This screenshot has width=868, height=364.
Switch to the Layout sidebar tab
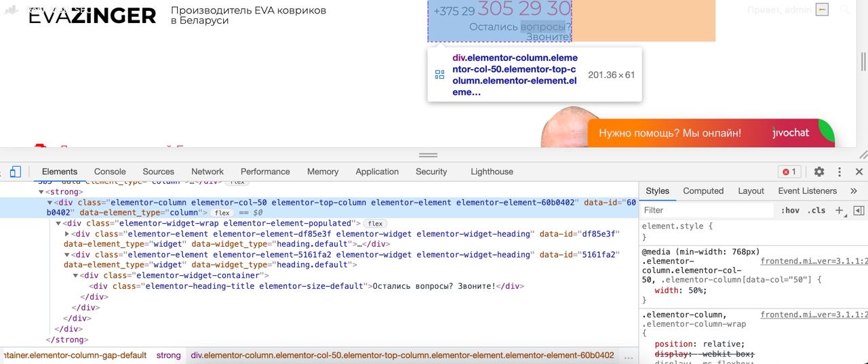click(x=751, y=191)
